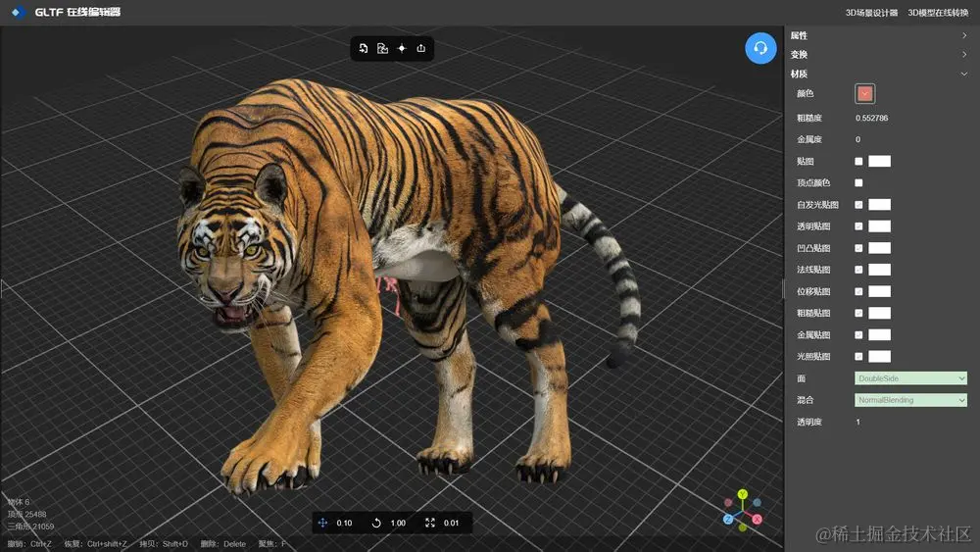The height and width of the screenshot is (552, 980).
Task: Toggle the 粗糙贴图 checkbox
Action: pos(858,313)
